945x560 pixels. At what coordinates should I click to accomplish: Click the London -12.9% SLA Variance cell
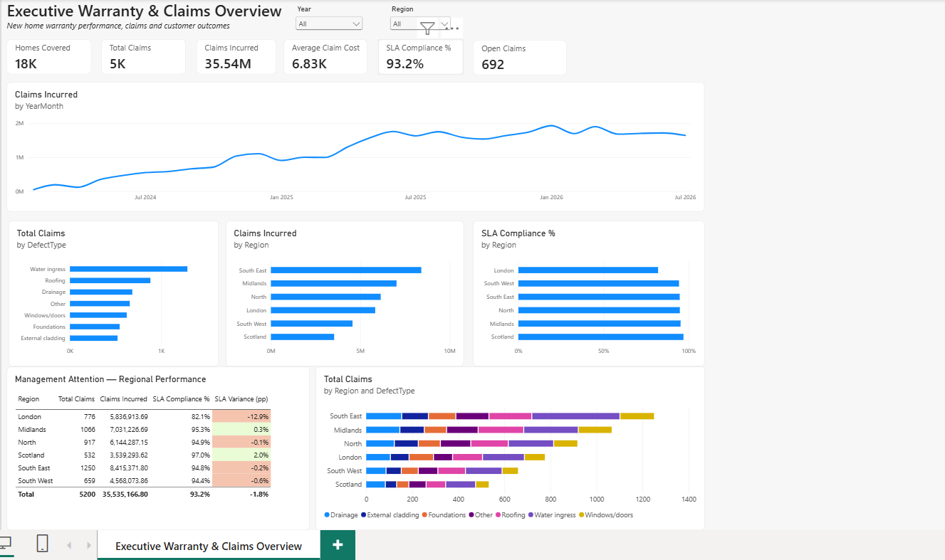pyautogui.click(x=241, y=417)
